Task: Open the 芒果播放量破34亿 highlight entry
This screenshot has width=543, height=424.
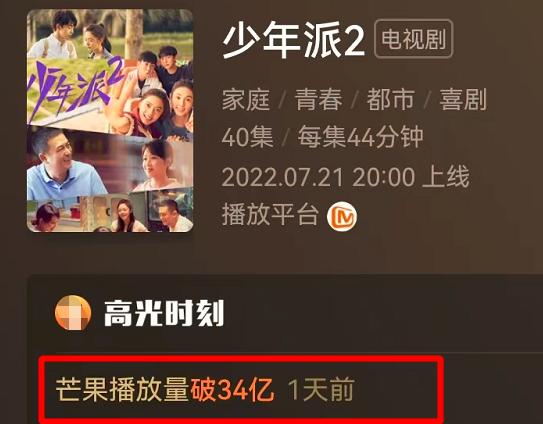Action: [241, 389]
